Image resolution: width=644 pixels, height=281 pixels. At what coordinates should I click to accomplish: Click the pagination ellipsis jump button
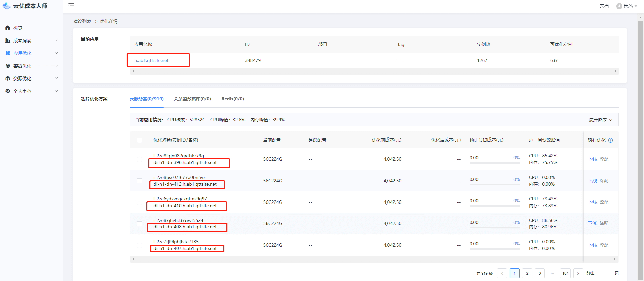552,273
